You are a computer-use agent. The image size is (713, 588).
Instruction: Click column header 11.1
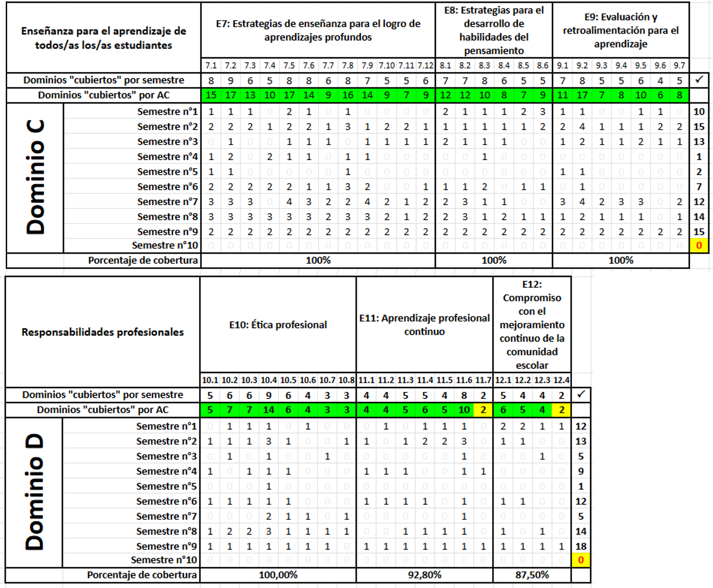coord(366,380)
